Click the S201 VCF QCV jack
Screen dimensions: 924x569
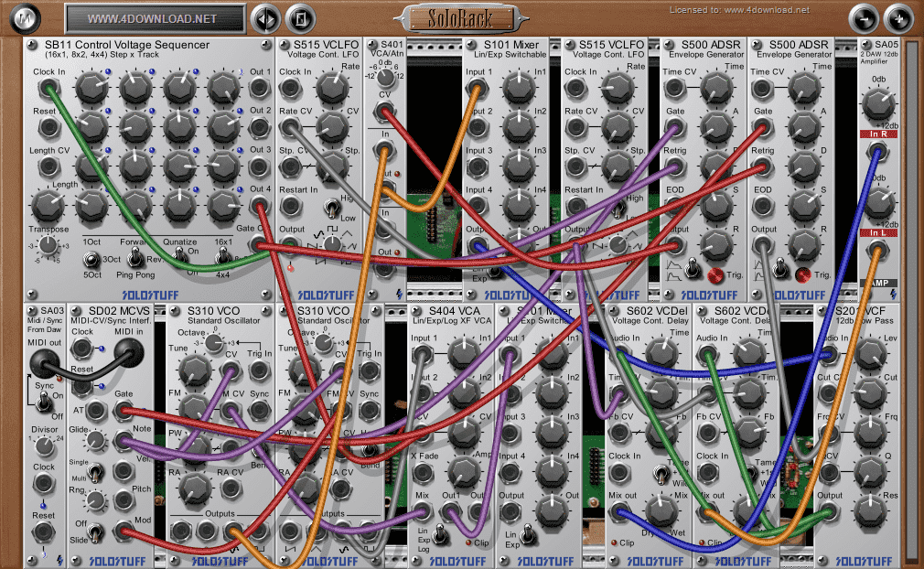[829, 472]
